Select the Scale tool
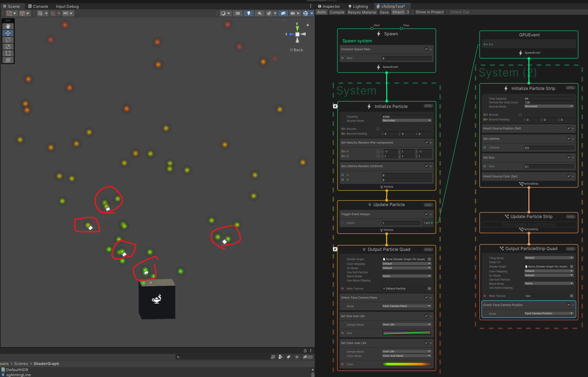Screen dimensions: 588x377 (8, 47)
